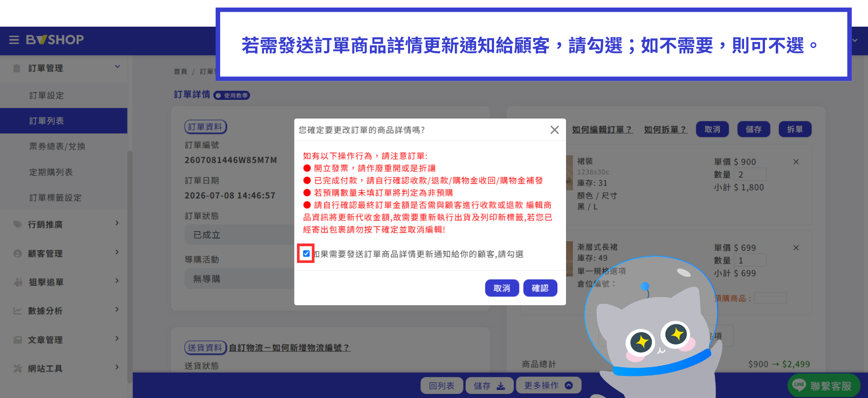Screen dimensions: 868x398
Task: Remove the 裙裝 item with its X
Action: [796, 162]
